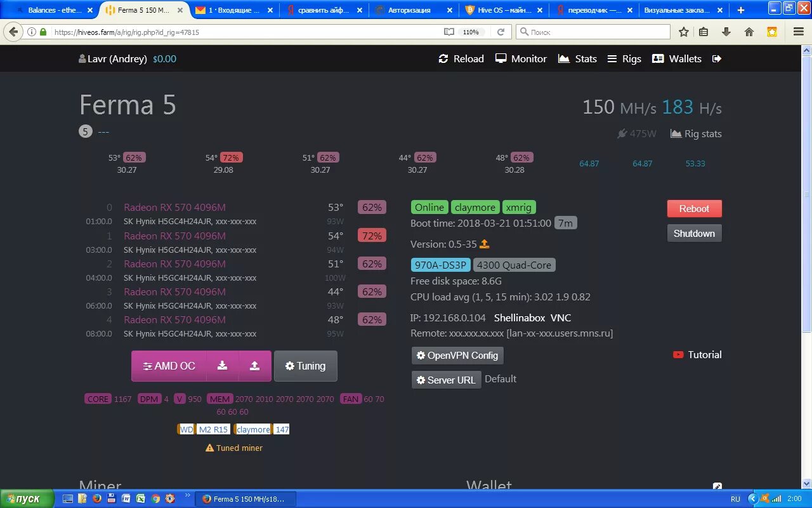Click the MEM overclock label

[220, 399]
